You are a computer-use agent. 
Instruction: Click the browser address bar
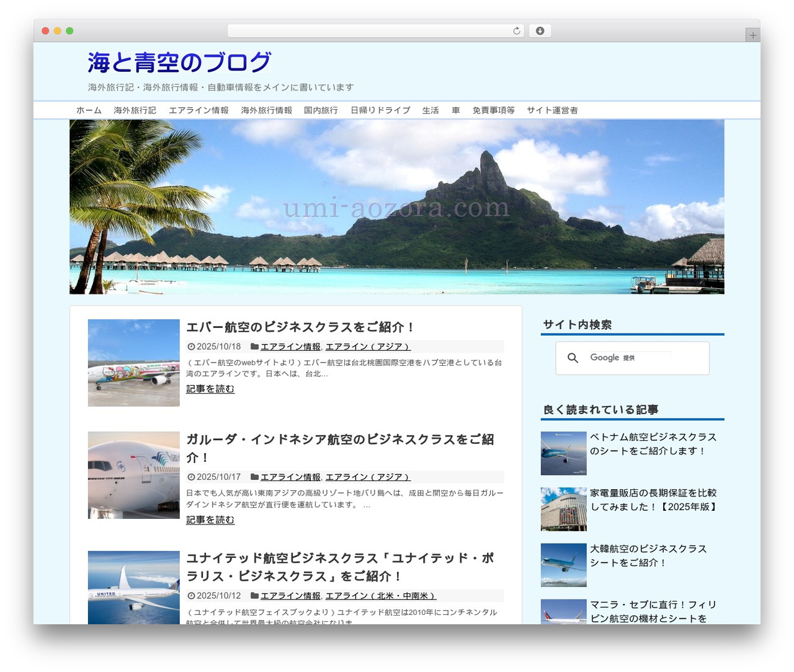pyautogui.click(x=375, y=31)
